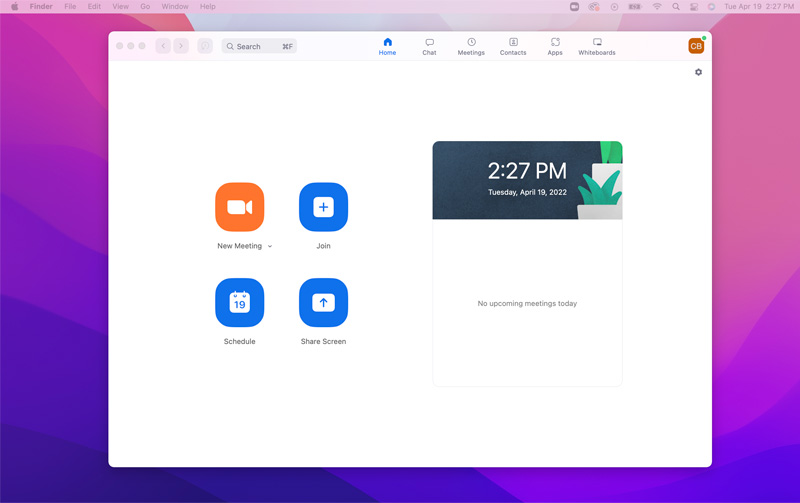800x503 pixels.
Task: Open the CB profile avatar menu
Action: (696, 46)
